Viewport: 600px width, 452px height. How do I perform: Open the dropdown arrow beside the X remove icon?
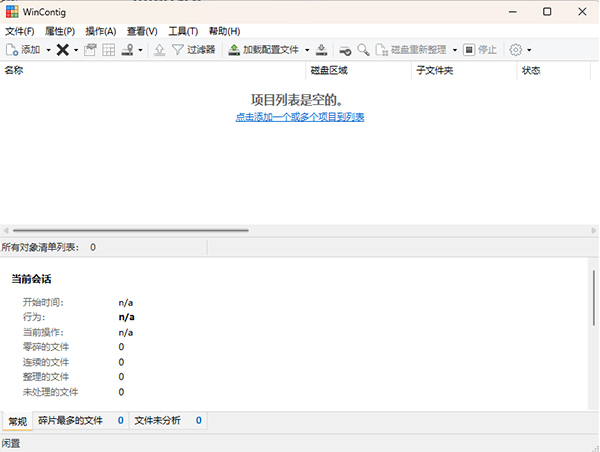tap(76, 49)
